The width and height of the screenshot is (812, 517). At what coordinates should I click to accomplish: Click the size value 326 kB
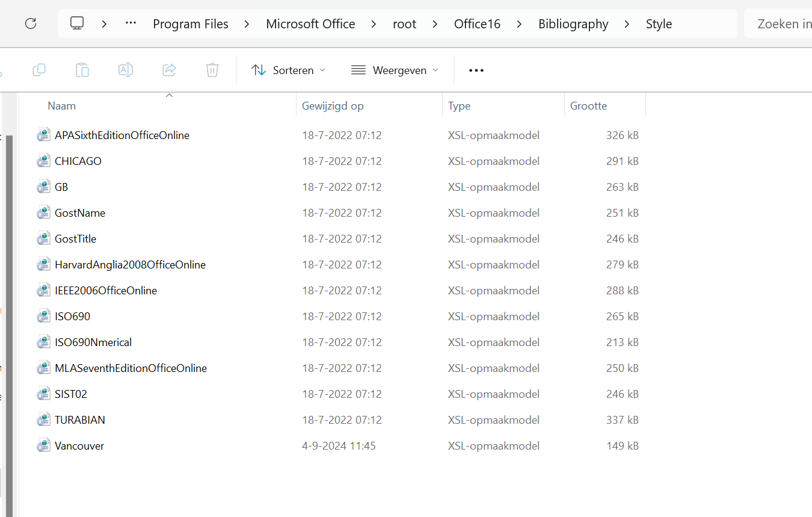click(623, 135)
